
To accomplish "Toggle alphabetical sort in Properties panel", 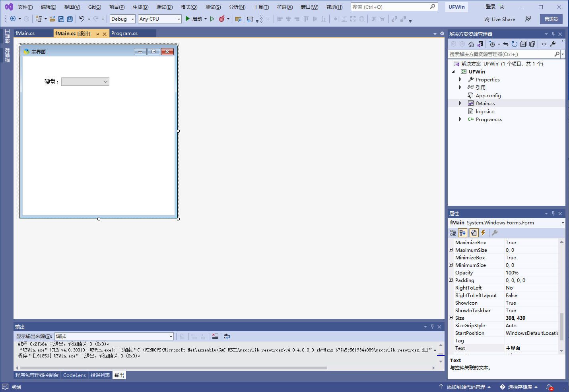I will pyautogui.click(x=462, y=233).
